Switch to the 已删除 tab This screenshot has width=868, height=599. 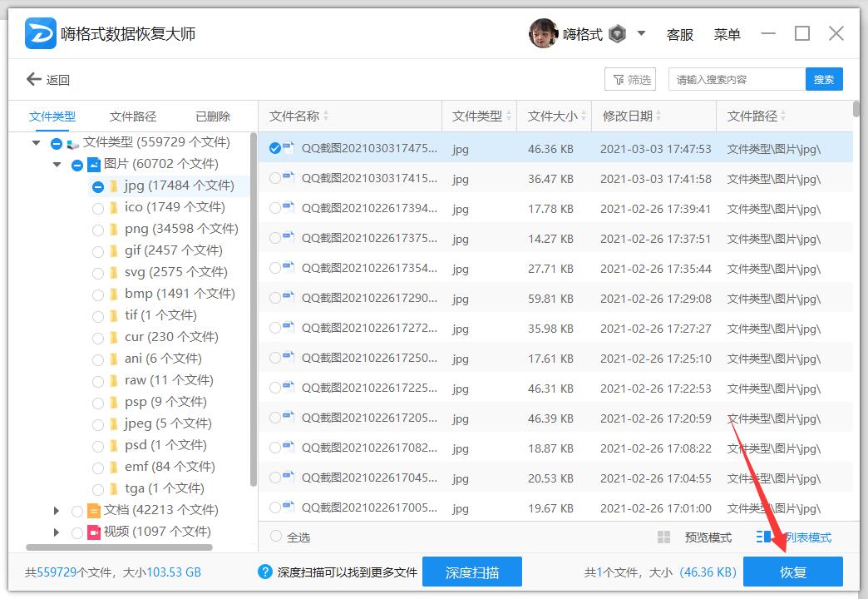(213, 116)
